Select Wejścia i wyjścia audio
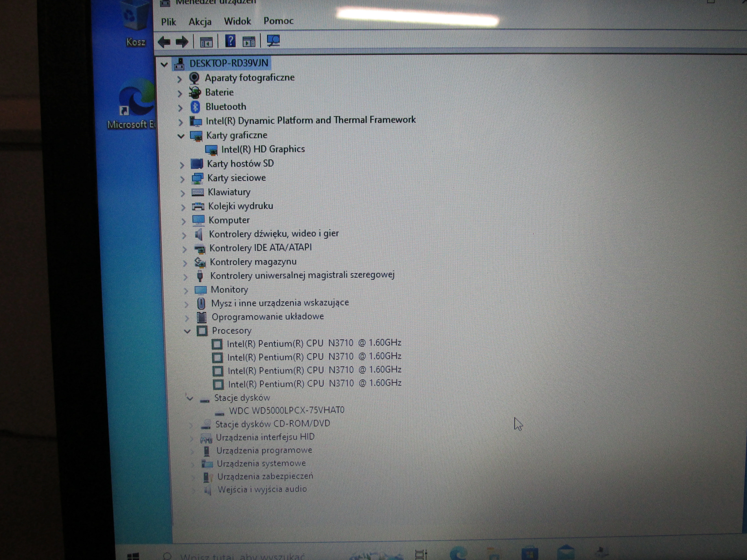The height and width of the screenshot is (560, 747). click(262, 489)
